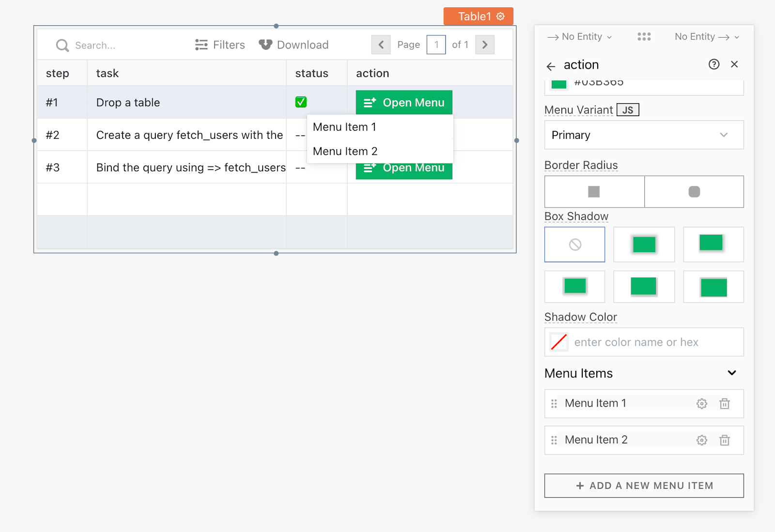
Task: Click the help question mark icon
Action: pos(713,64)
